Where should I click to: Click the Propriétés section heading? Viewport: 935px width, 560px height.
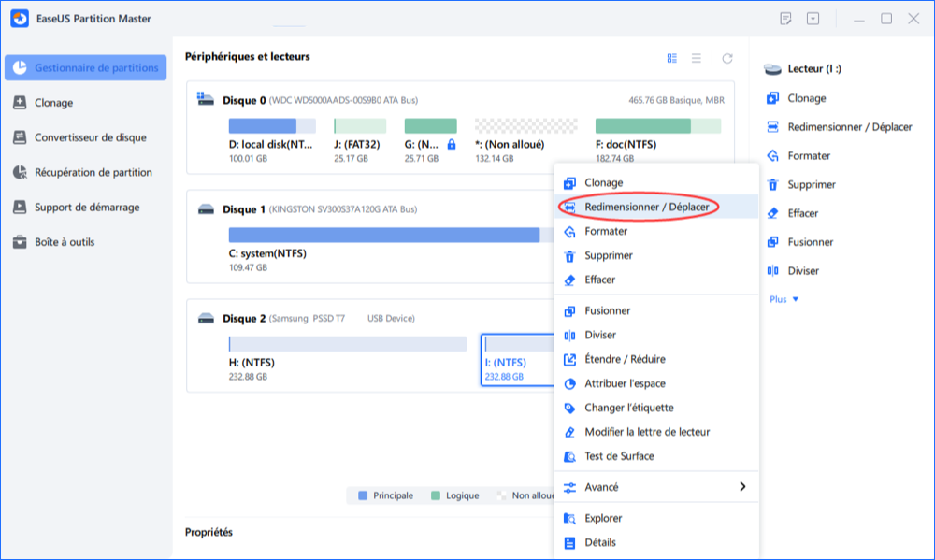[x=209, y=532]
